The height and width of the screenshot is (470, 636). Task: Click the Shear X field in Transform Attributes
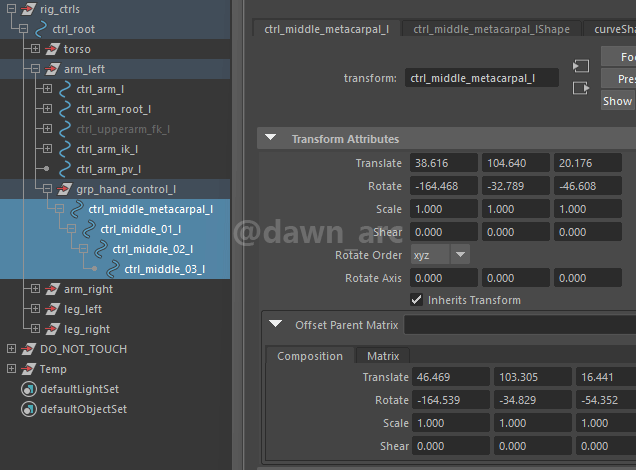(x=443, y=232)
